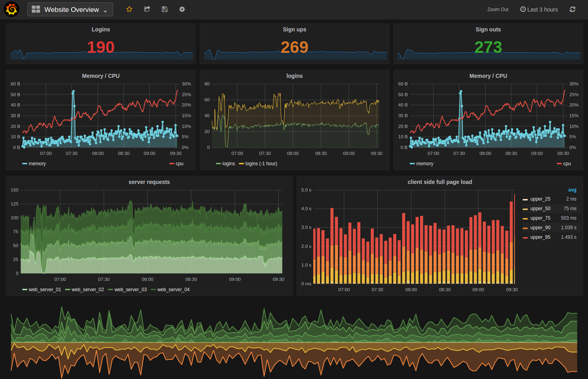
Task: Save the dashboard with the save icon
Action: (x=164, y=9)
